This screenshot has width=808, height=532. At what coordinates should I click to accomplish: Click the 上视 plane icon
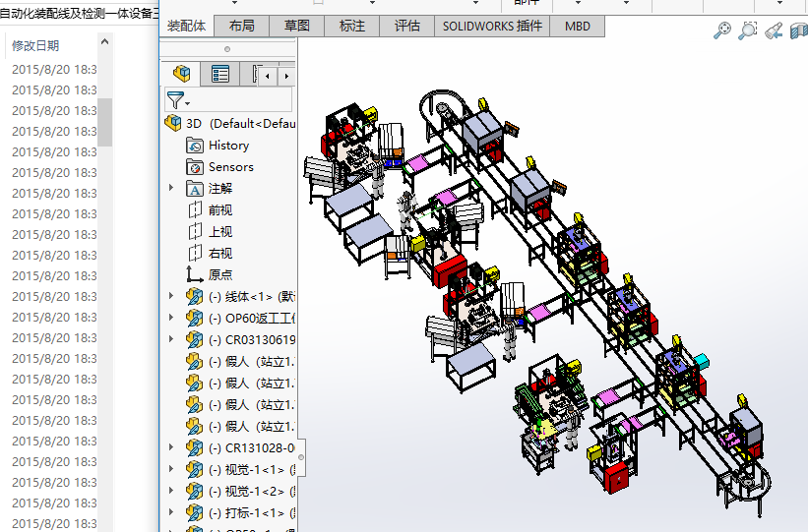click(195, 232)
